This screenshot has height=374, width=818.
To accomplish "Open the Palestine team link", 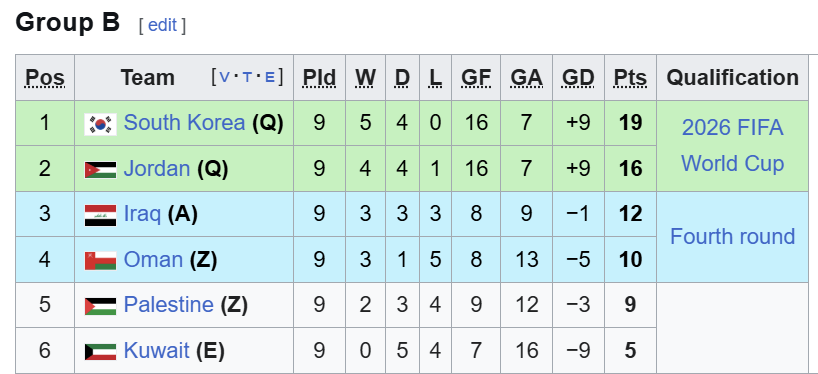I will (x=168, y=305).
